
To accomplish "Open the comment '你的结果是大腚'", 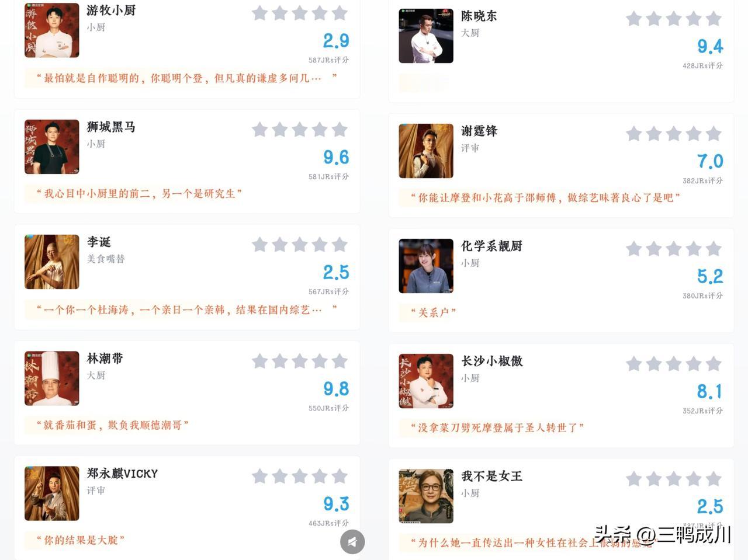I will pyautogui.click(x=81, y=540).
